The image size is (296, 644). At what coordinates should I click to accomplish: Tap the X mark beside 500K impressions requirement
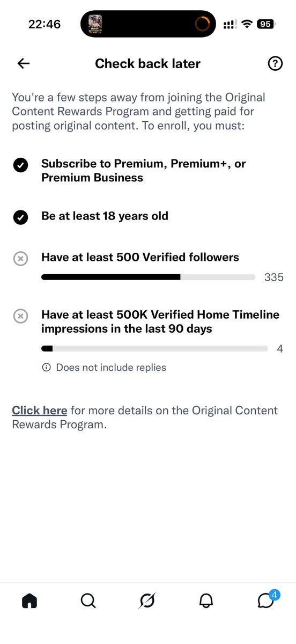pyautogui.click(x=20, y=316)
